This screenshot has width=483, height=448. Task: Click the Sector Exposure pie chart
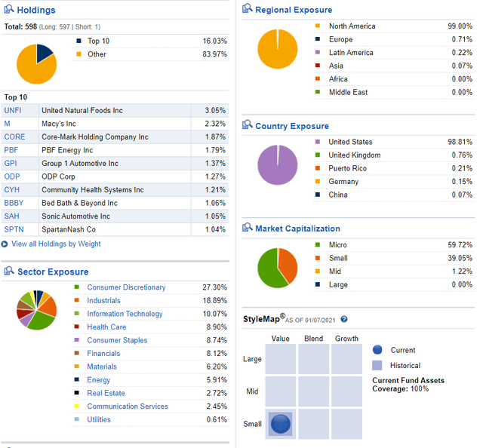(37, 310)
